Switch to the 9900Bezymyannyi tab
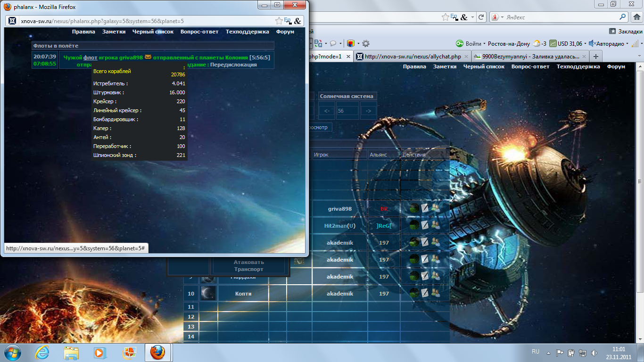 pyautogui.click(x=529, y=56)
